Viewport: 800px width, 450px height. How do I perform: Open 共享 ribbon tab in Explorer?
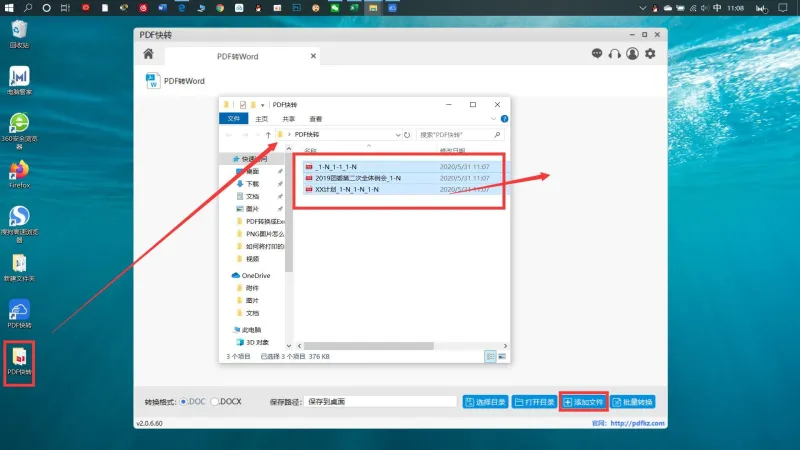click(289, 119)
